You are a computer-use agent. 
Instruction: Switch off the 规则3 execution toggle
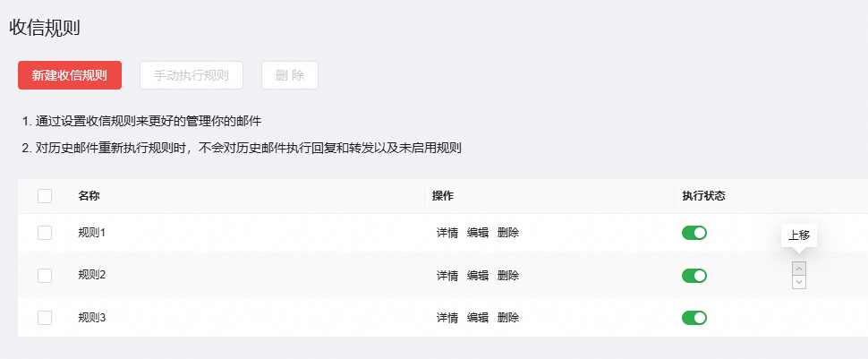tap(694, 317)
